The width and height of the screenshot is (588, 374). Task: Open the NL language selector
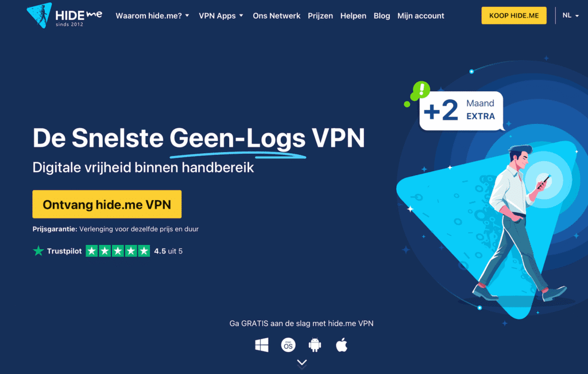tap(570, 15)
